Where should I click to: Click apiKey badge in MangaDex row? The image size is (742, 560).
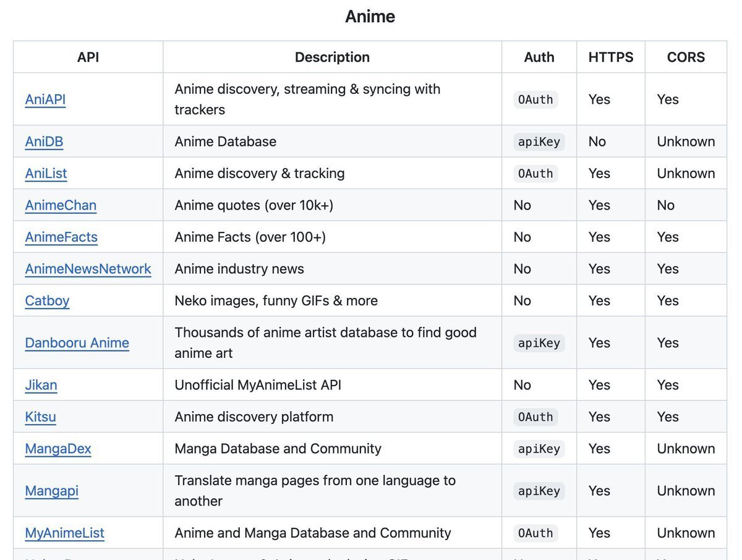[539, 449]
